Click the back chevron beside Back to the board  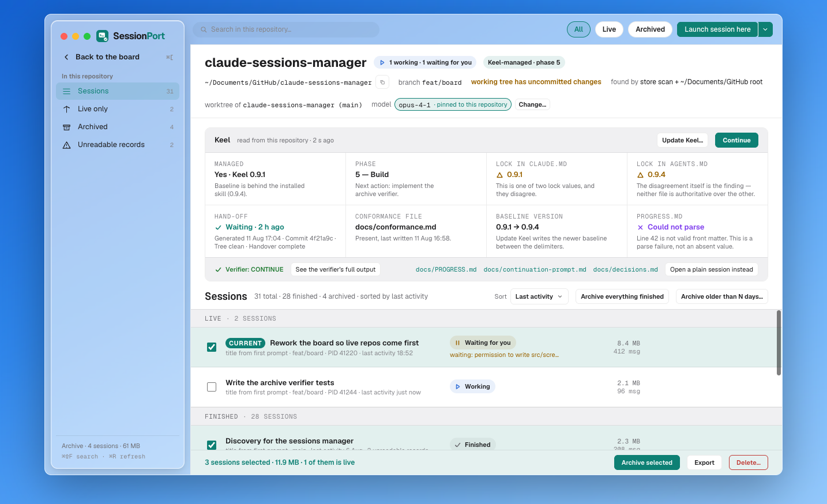click(66, 57)
